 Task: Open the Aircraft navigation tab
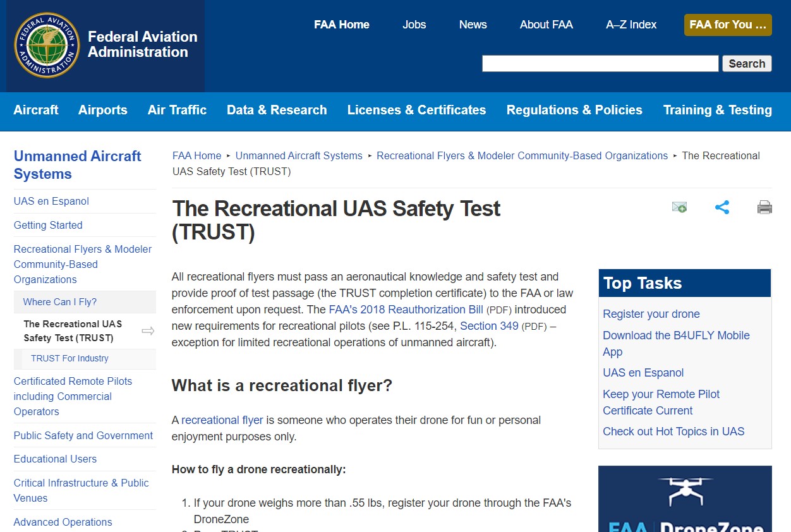click(36, 110)
